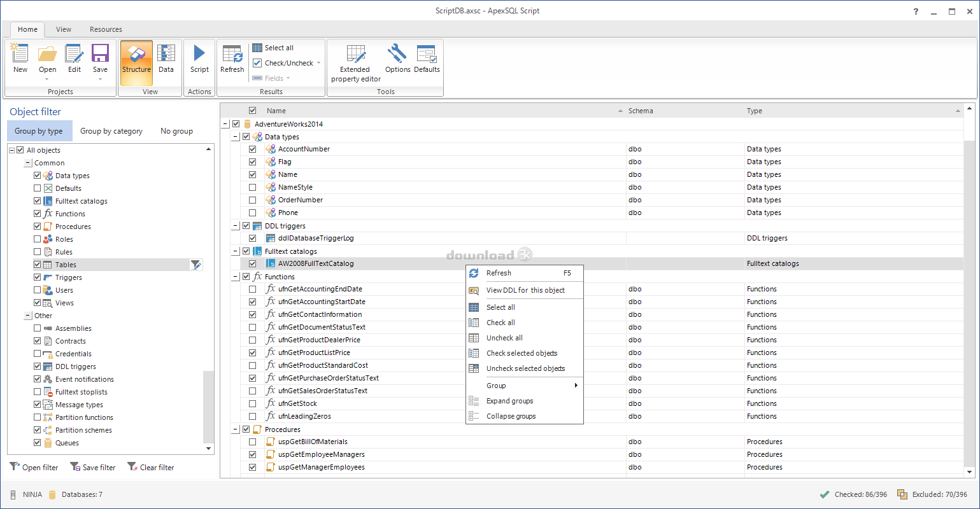Check the uspGetBillOfMaterials row checkbox
The width and height of the screenshot is (980, 509).
253,442
